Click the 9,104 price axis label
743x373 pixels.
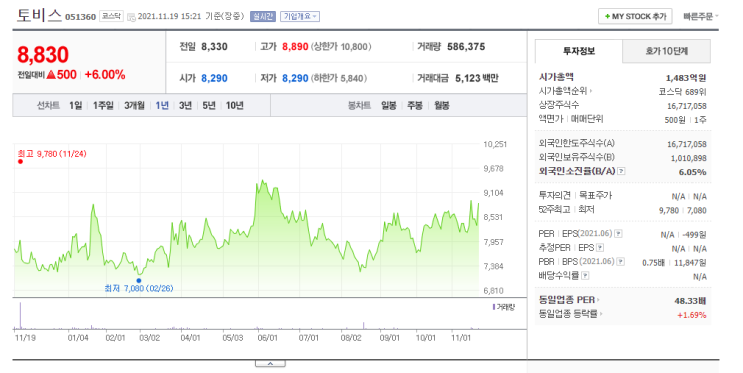493,193
